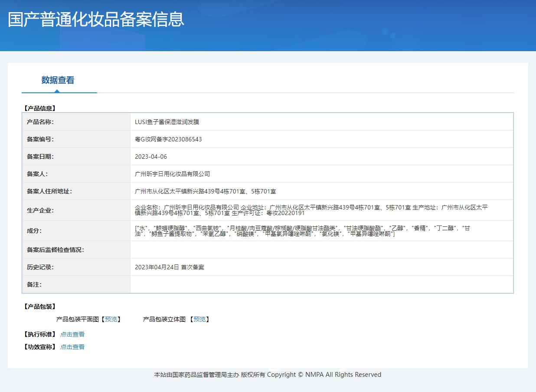Select the 备案人住所地址 address value
The image size is (536, 392).
206,191
